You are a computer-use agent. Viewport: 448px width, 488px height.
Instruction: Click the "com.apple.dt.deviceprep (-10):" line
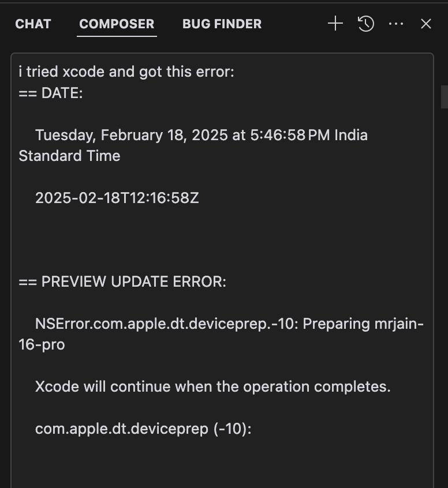pos(143,429)
